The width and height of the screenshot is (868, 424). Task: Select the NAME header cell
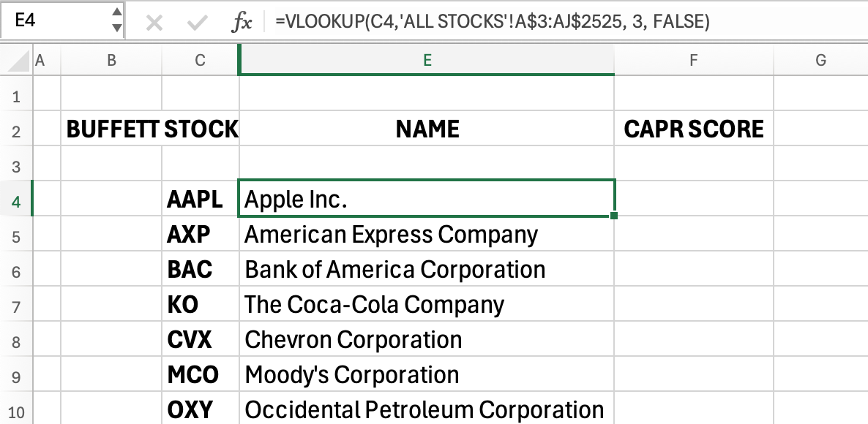[x=427, y=130]
